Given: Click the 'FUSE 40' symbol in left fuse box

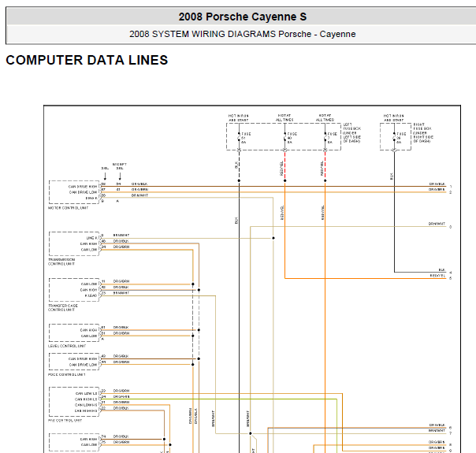Looking at the screenshot, I should click(285, 138).
